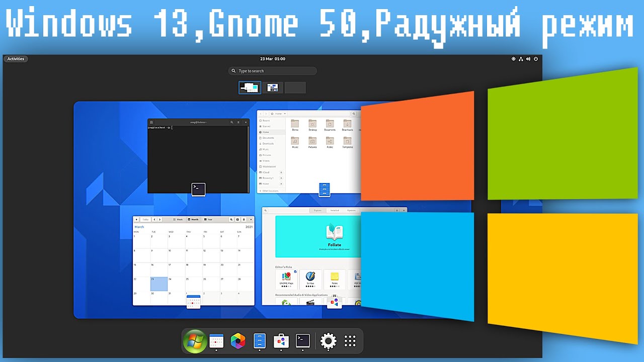Go to previous month in Calendar

(154, 220)
